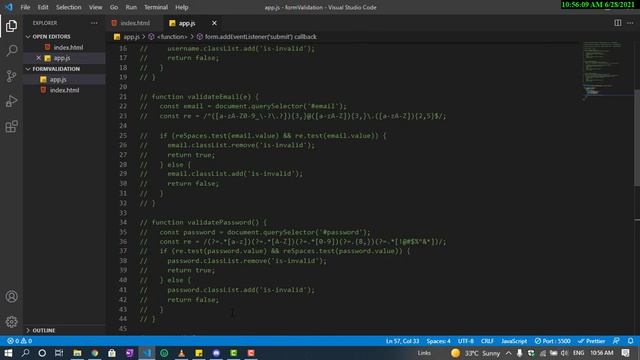Click the 33°C Sunny weather widget
This screenshot has width=640, height=360.
point(476,353)
